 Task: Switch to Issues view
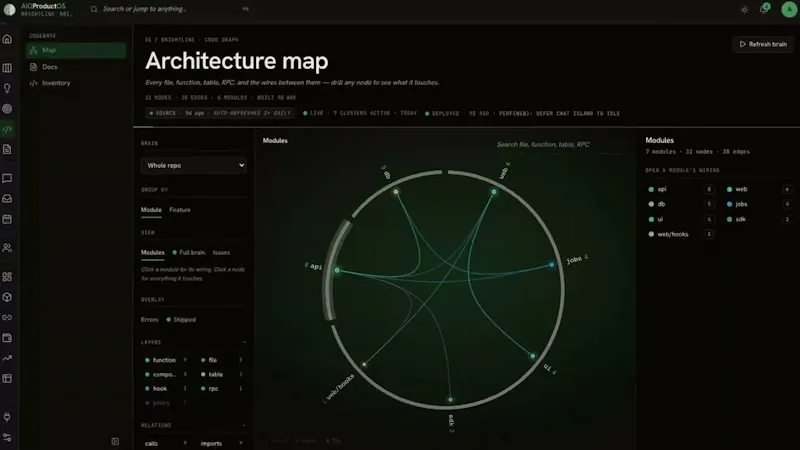tap(221, 253)
